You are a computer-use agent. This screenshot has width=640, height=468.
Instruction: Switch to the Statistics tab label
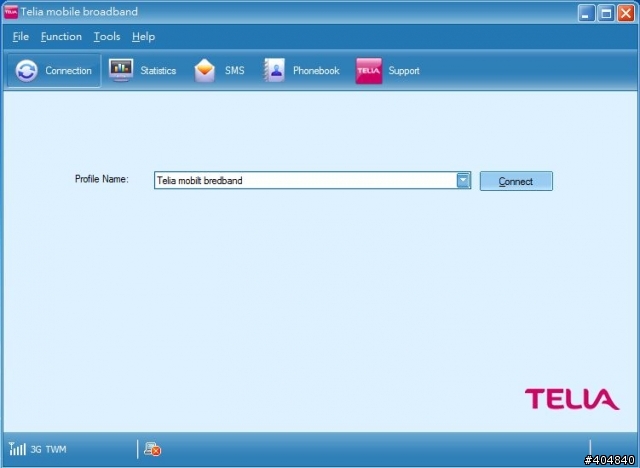point(158,71)
